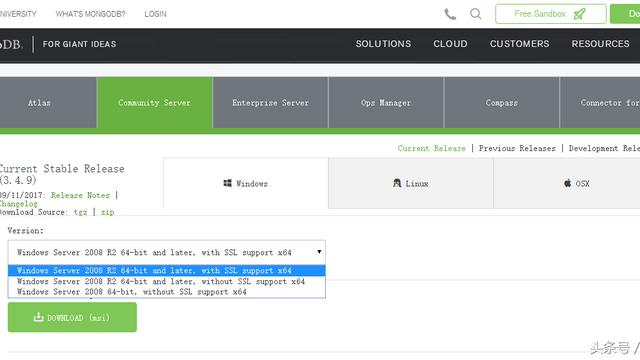
Task: Open Previous Releases link
Action: [517, 148]
